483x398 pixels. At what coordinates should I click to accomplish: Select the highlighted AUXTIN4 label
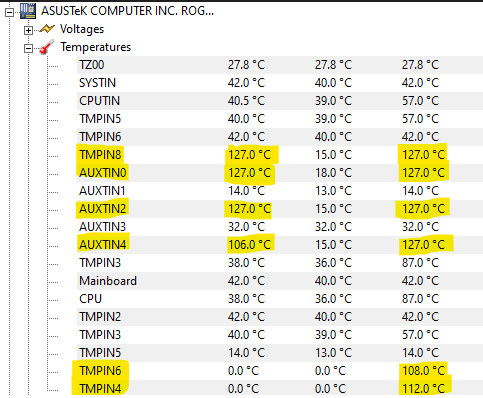[x=103, y=245]
